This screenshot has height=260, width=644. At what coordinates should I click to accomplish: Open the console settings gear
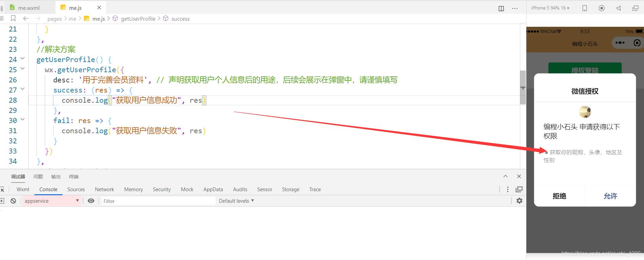click(x=519, y=201)
